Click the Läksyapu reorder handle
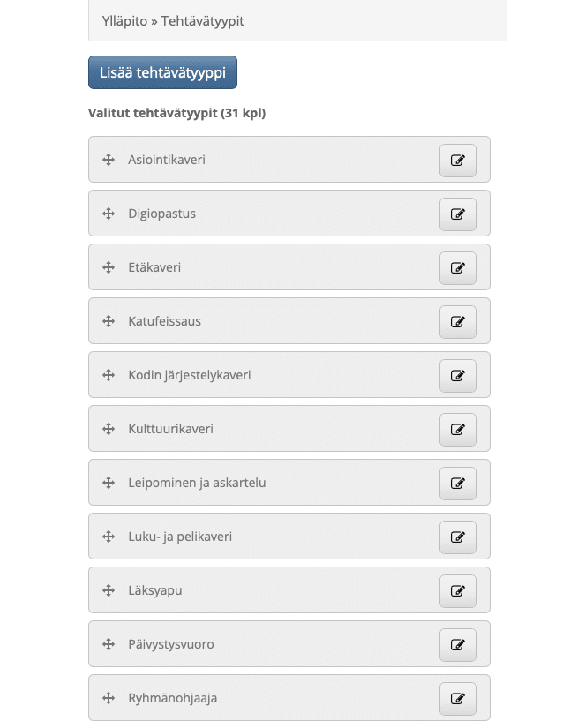 tap(109, 590)
